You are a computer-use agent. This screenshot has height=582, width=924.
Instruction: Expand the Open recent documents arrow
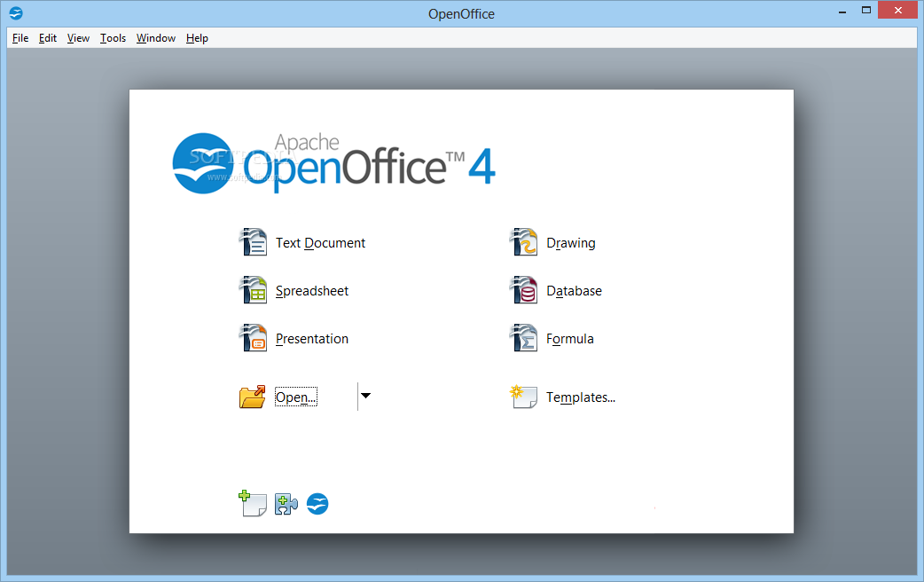point(366,396)
